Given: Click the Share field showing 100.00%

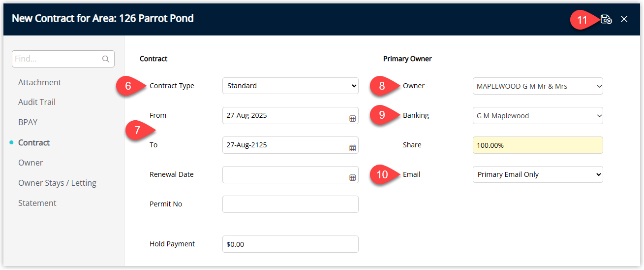Looking at the screenshot, I should pyautogui.click(x=538, y=145).
